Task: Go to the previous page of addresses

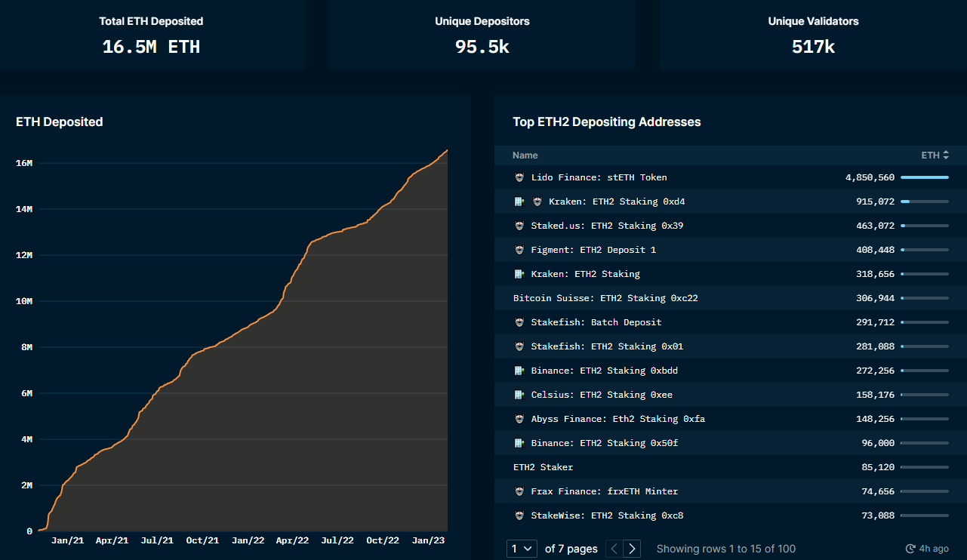Action: (614, 549)
